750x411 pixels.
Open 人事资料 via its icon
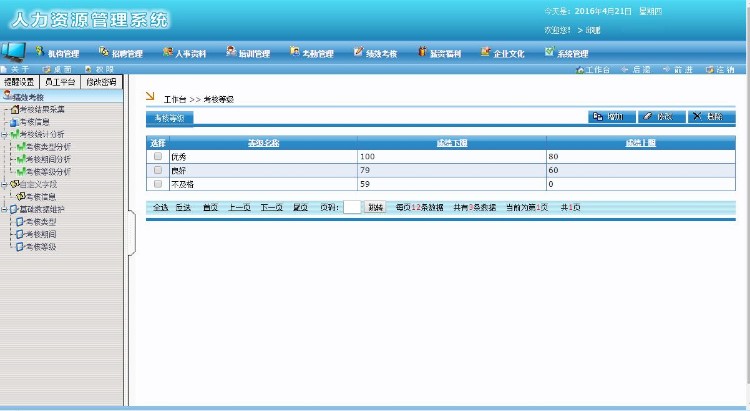coord(167,52)
